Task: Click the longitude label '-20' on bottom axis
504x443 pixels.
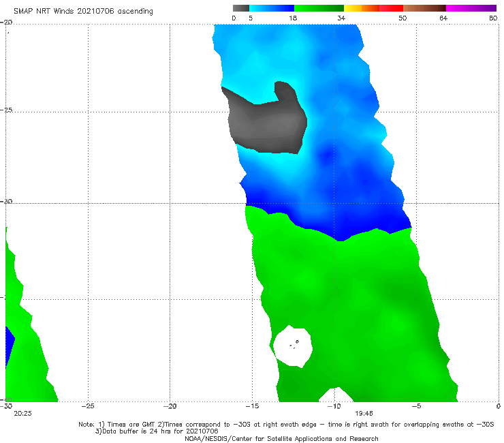Action: pyautogui.click(x=170, y=406)
